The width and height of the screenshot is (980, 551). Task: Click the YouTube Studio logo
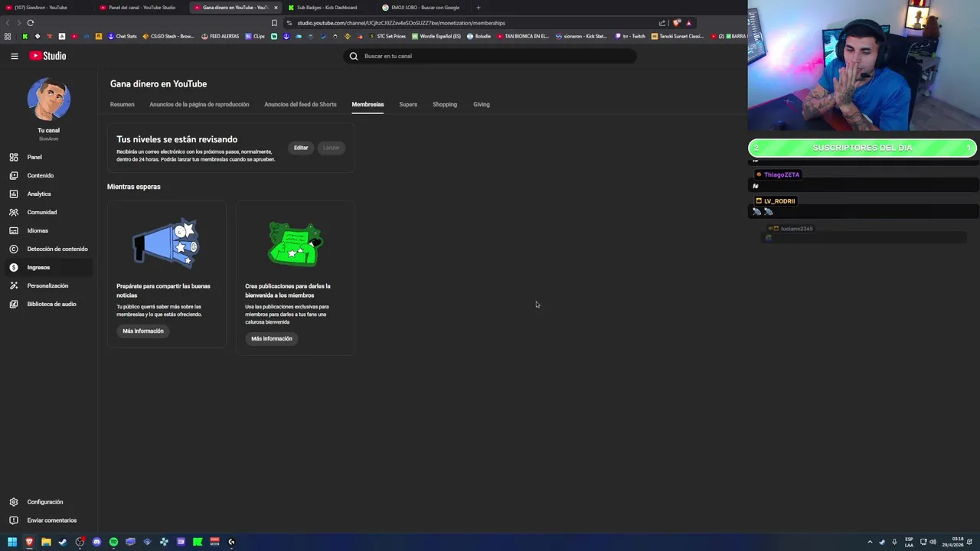click(x=47, y=56)
